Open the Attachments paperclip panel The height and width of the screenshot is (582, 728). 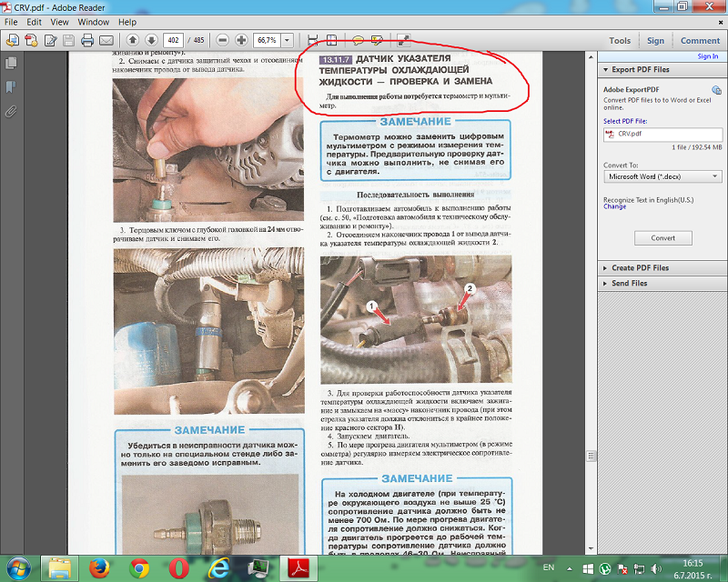click(12, 111)
